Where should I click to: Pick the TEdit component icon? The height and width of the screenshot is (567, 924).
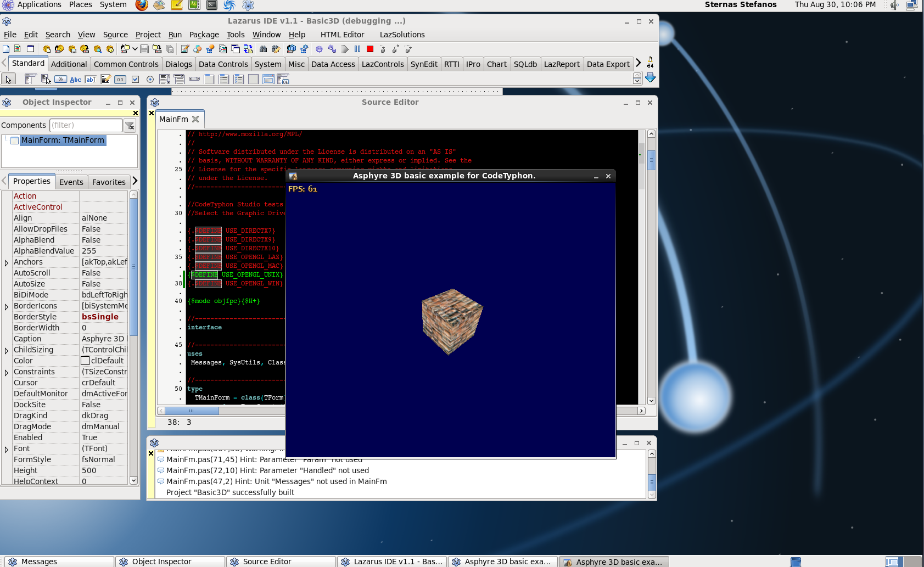91,79
